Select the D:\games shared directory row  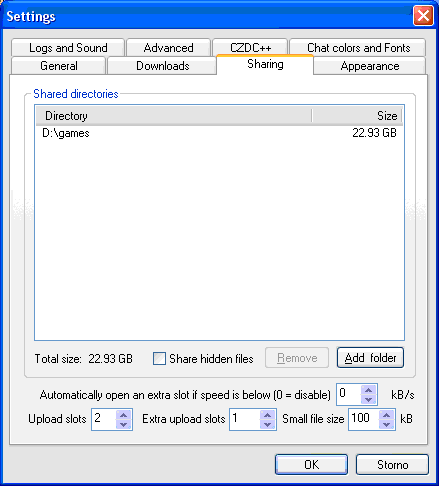pyautogui.click(x=219, y=133)
